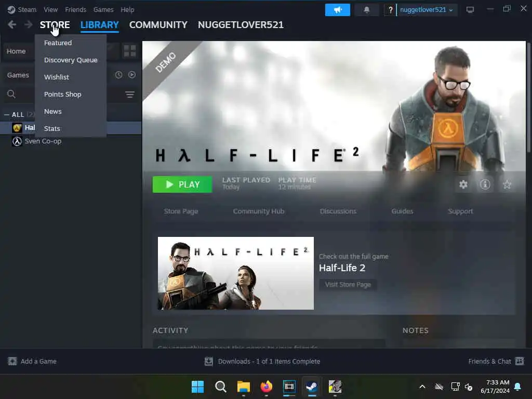The height and width of the screenshot is (399, 532).
Task: Open Guides link
Action: (402, 211)
